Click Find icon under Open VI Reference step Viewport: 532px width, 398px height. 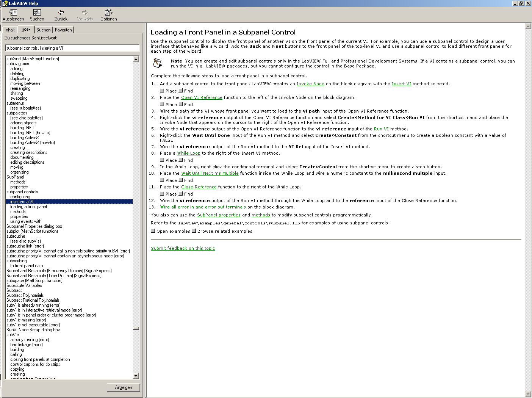pos(181,104)
